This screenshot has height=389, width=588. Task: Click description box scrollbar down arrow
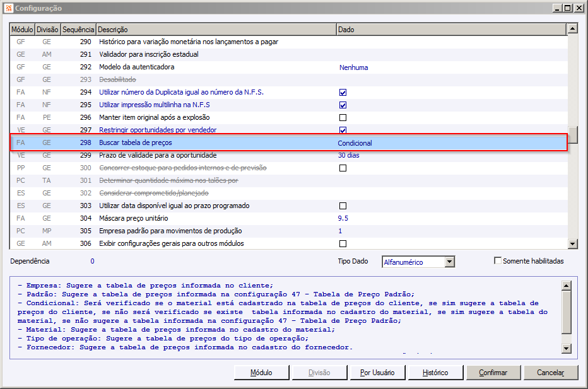click(567, 349)
